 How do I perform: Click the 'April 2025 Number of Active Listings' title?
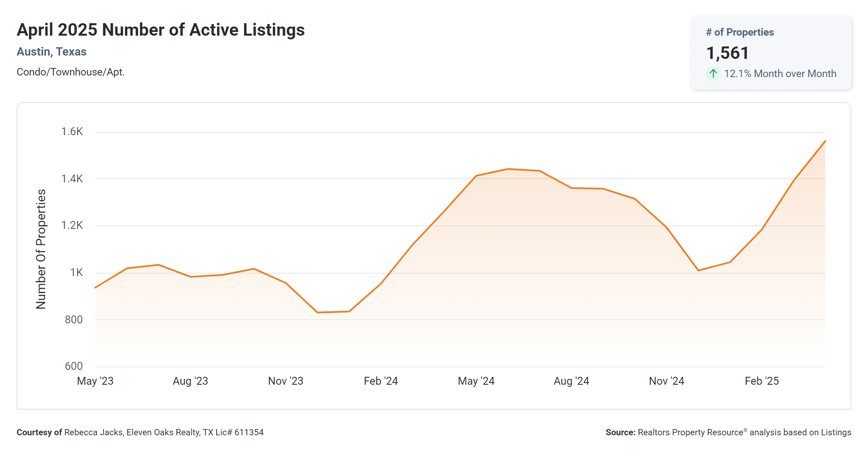pyautogui.click(x=161, y=30)
